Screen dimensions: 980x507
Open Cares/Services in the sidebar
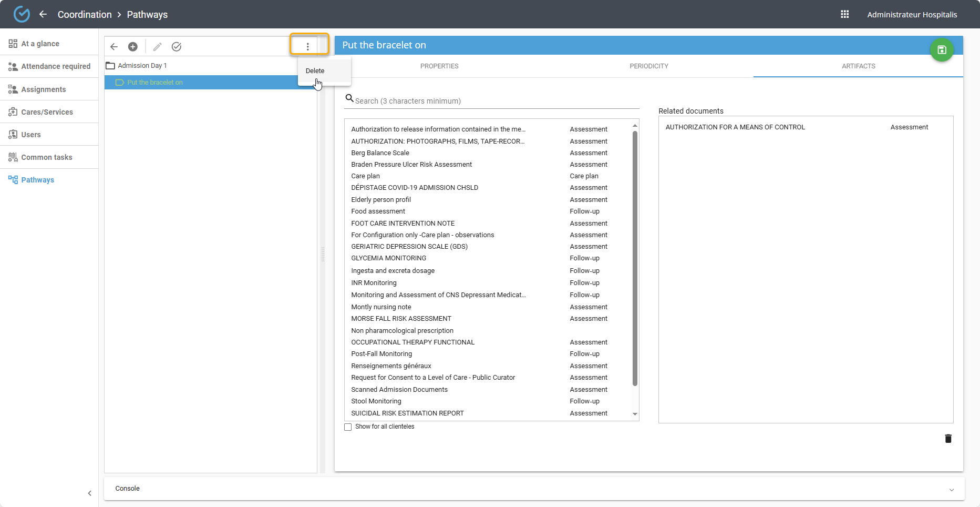click(47, 112)
